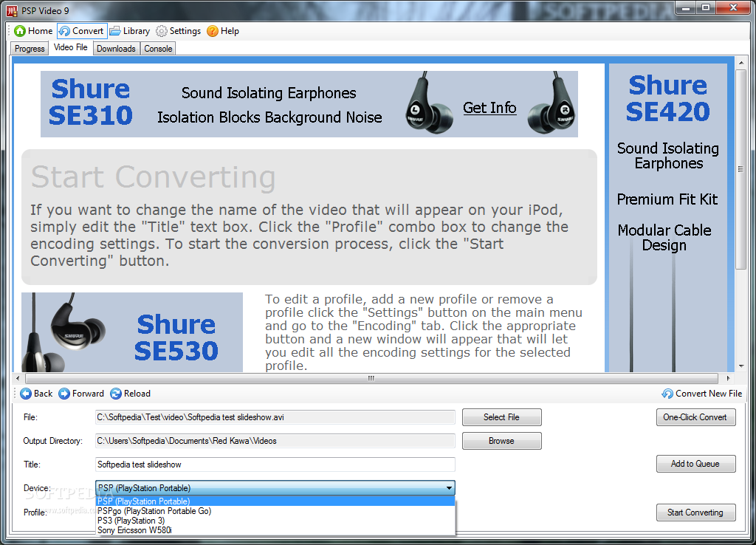Screen dimensions: 756x545
Task: Click the Home toolbar icon
Action: [20, 31]
